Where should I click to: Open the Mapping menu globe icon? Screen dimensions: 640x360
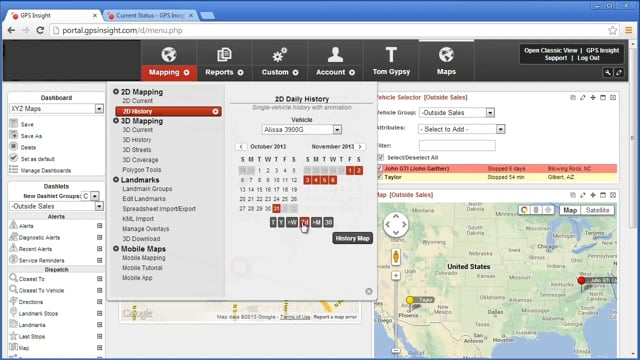[169, 55]
